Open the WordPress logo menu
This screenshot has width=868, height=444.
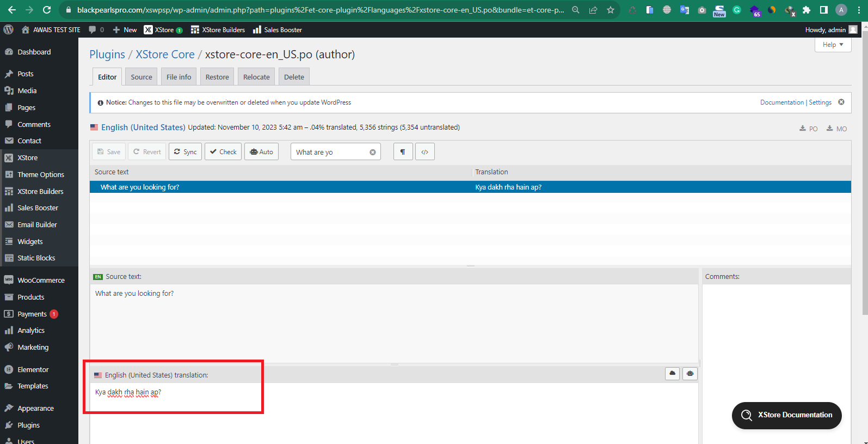click(x=8, y=30)
